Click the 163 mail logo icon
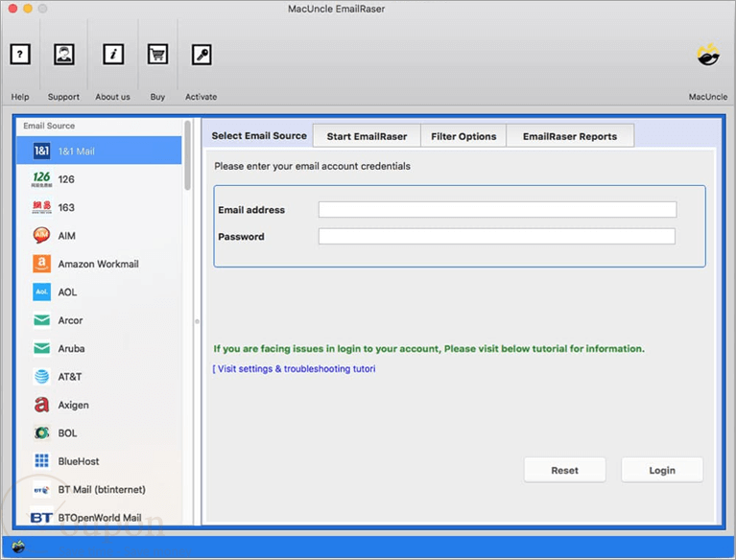Viewport: 736px width, 560px height. click(42, 207)
